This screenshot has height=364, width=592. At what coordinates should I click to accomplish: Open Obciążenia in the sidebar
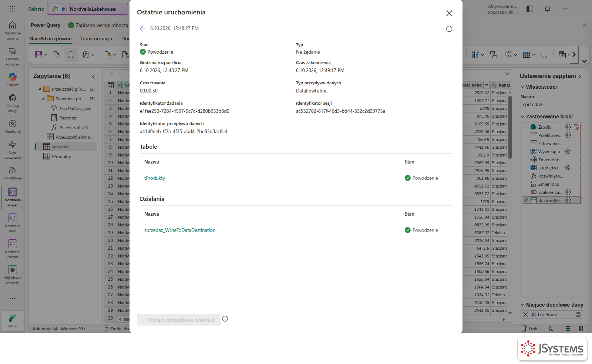point(13,173)
